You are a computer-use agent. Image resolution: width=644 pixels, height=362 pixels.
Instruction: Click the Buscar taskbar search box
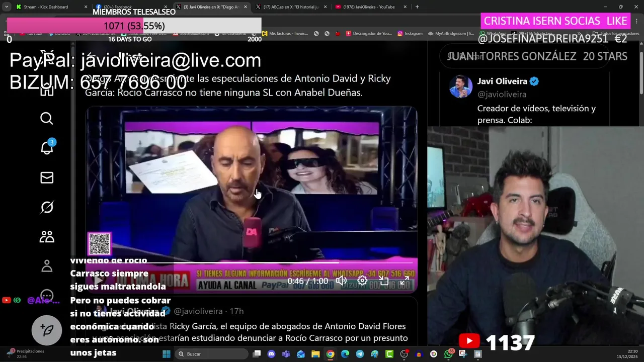point(212,354)
